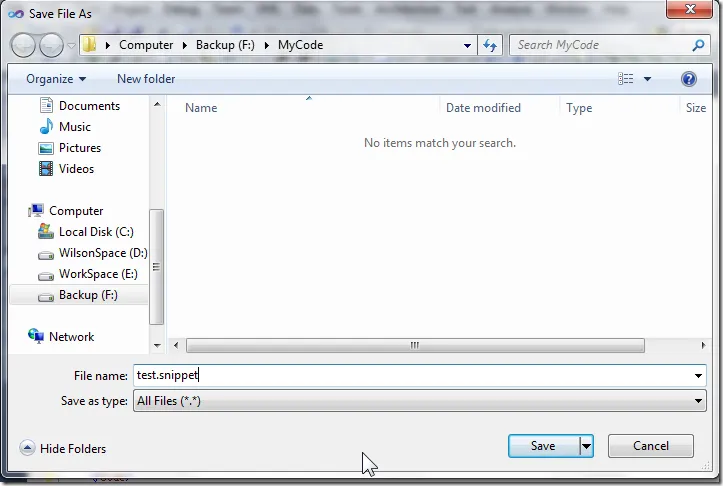Click the WorkSpace (E:) drive icon

[x=46, y=276]
